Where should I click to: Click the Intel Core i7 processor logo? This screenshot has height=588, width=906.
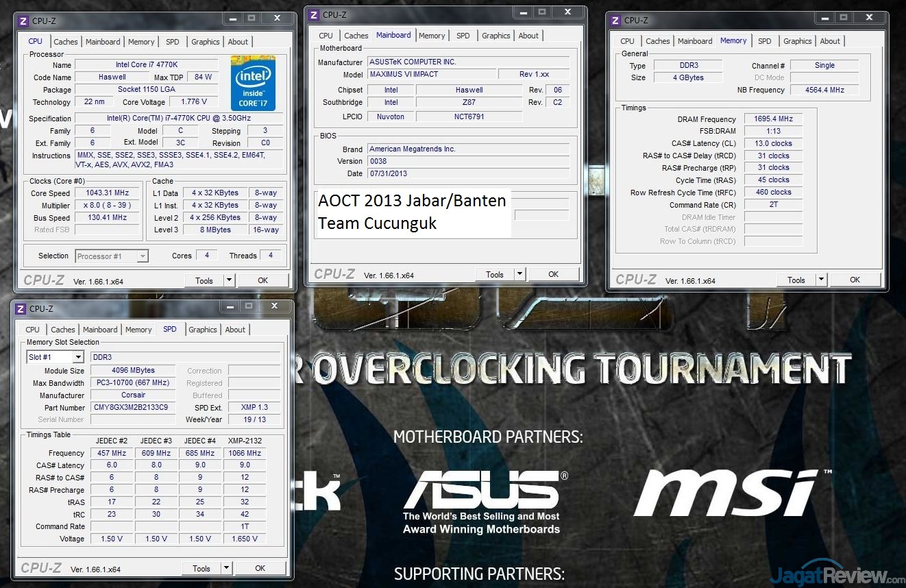click(x=253, y=83)
